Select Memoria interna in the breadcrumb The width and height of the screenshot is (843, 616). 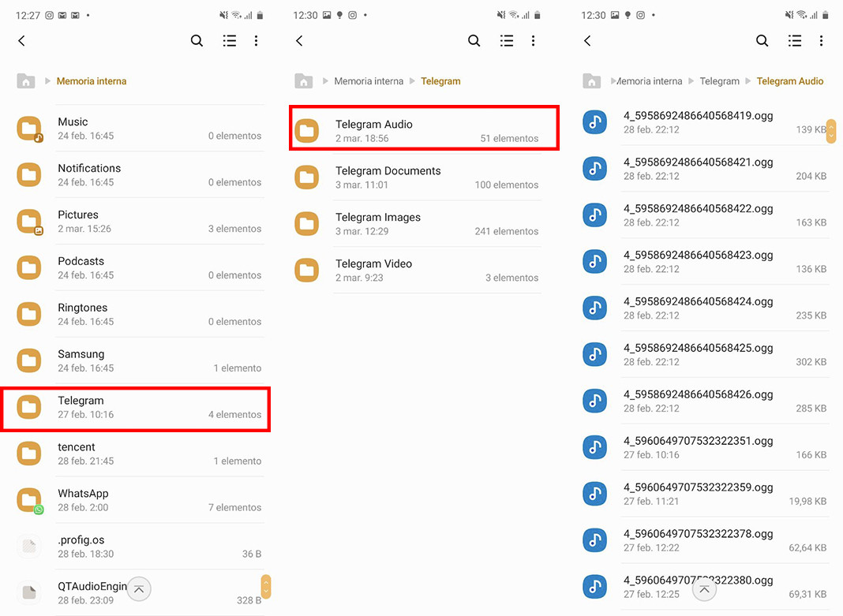tap(92, 80)
